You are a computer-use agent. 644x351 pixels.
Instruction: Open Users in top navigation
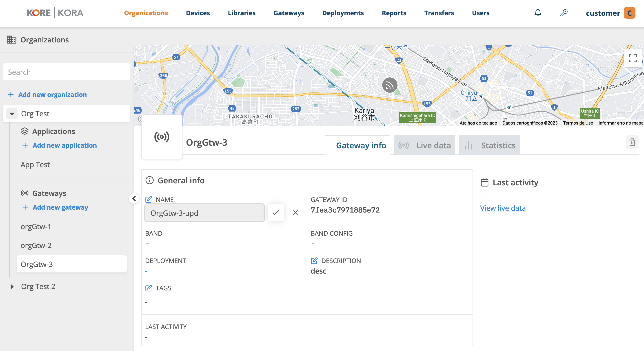tap(480, 13)
